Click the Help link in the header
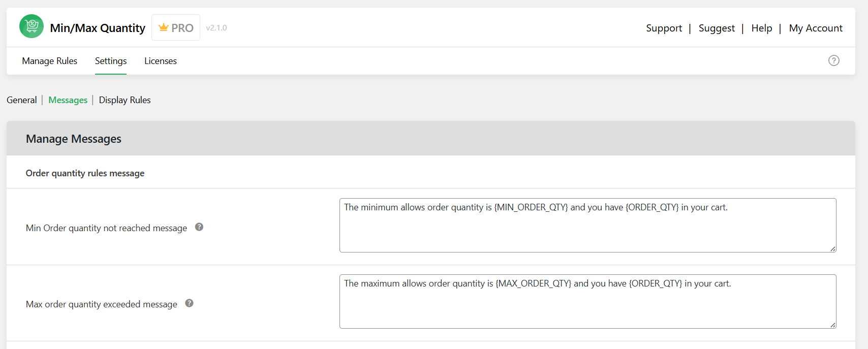Image resolution: width=868 pixels, height=349 pixels. [x=762, y=28]
